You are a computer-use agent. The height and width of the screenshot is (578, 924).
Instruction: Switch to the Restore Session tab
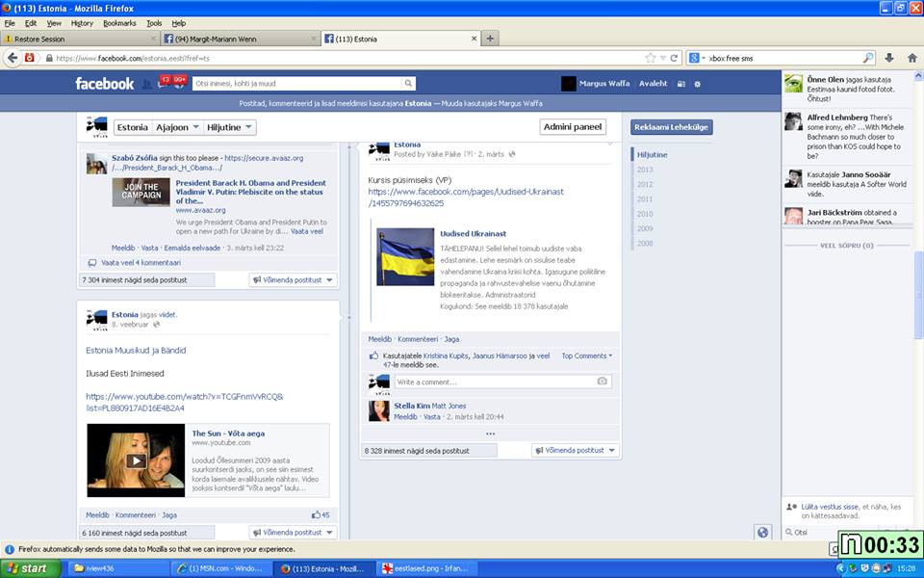(x=80, y=39)
